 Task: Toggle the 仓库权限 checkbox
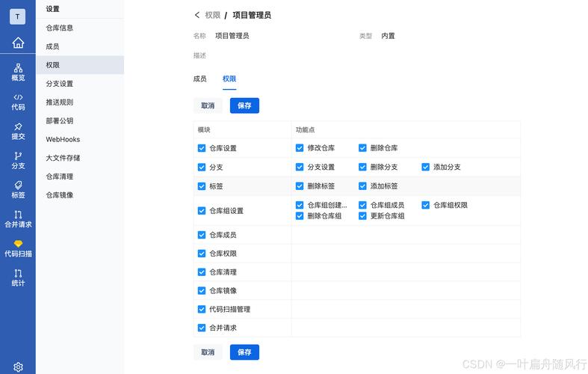[x=202, y=254]
